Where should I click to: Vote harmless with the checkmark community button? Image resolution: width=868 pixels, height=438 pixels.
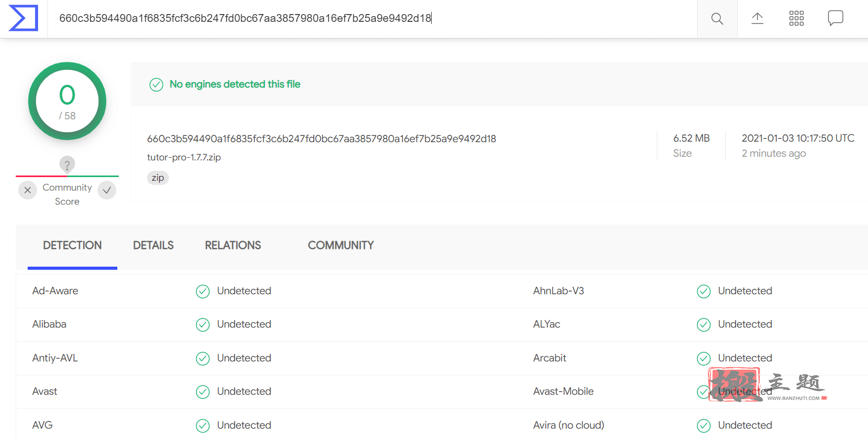pyautogui.click(x=107, y=190)
